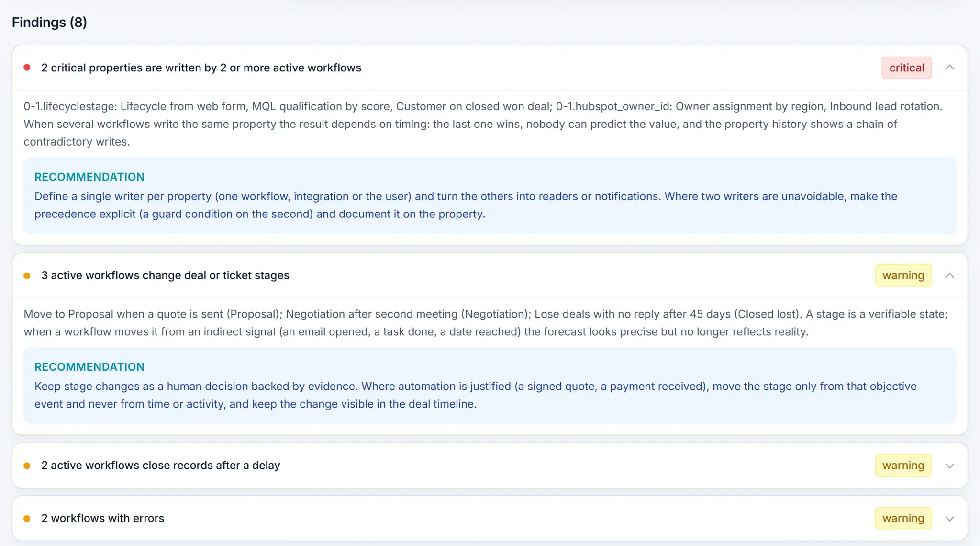980x546 pixels.
Task: Expand the 2 workflows with errors chevron
Action: 950,518
